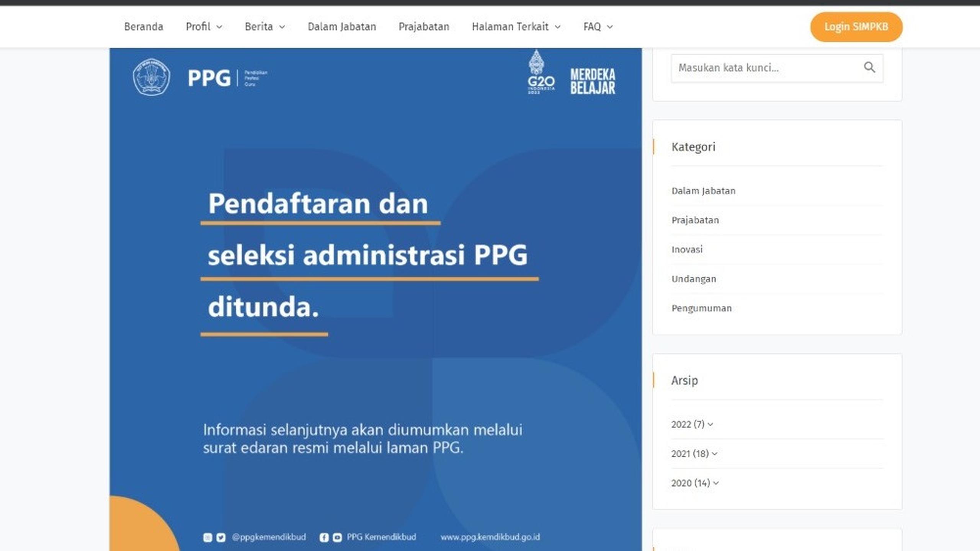980x551 pixels.
Task: Click the Instagram icon in banner footer
Action: pyautogui.click(x=207, y=538)
